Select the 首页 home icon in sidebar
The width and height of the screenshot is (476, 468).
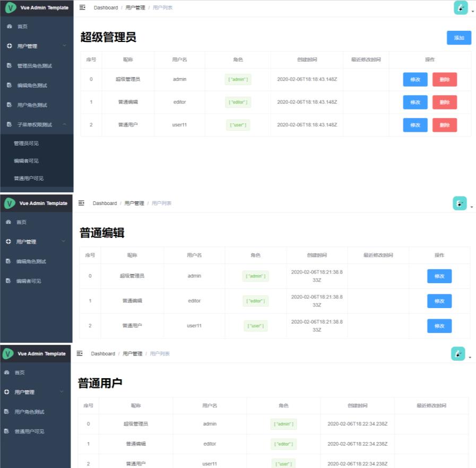10,26
